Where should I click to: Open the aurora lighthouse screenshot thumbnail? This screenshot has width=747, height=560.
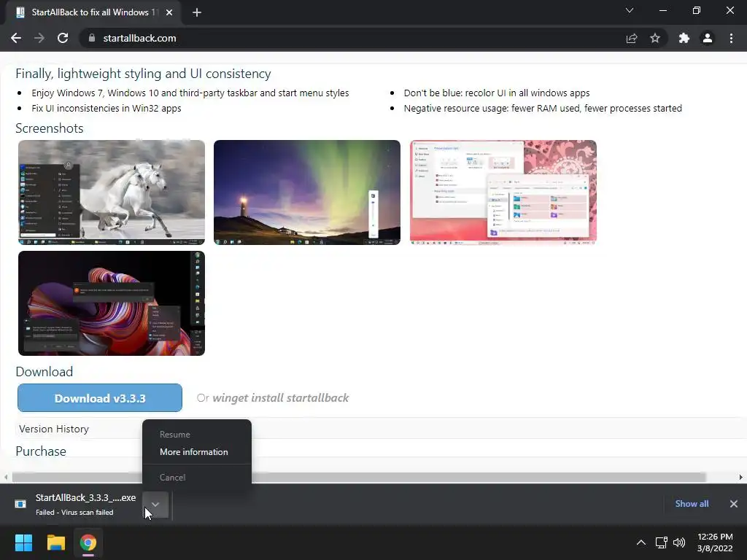[307, 192]
